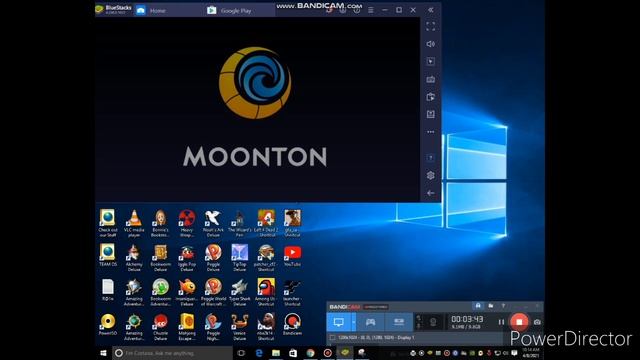Switch to the Google Play tab
Viewport: 640px width, 360px height.
click(239, 11)
